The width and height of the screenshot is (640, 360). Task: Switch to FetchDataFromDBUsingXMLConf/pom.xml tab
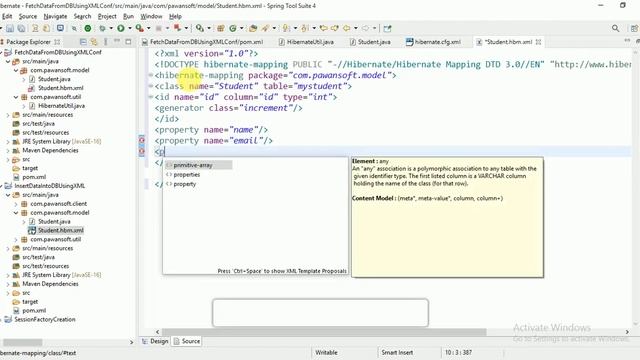(202, 42)
